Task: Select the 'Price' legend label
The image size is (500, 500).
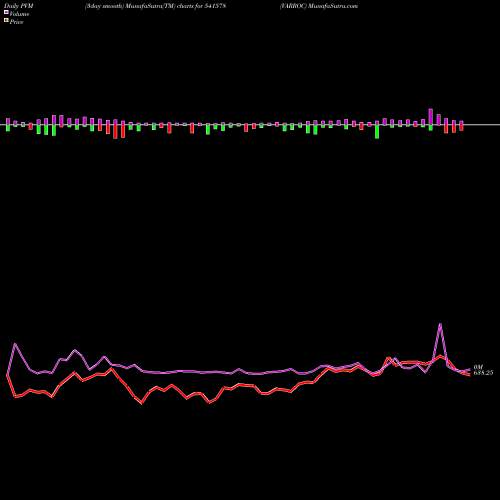Action: pos(16,22)
